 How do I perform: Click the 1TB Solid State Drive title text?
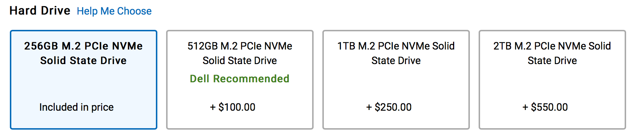pos(396,53)
